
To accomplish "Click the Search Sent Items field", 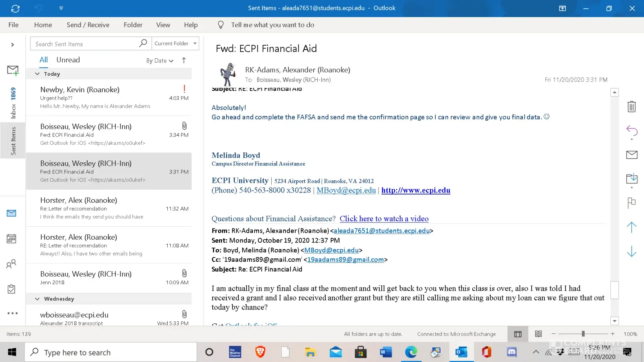I will click(85, 44).
